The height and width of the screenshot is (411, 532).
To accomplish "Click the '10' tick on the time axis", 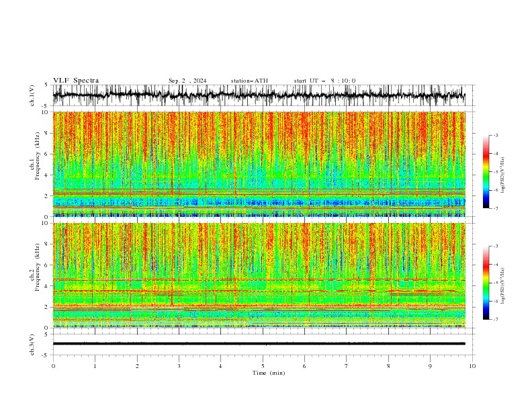I will [472, 366].
